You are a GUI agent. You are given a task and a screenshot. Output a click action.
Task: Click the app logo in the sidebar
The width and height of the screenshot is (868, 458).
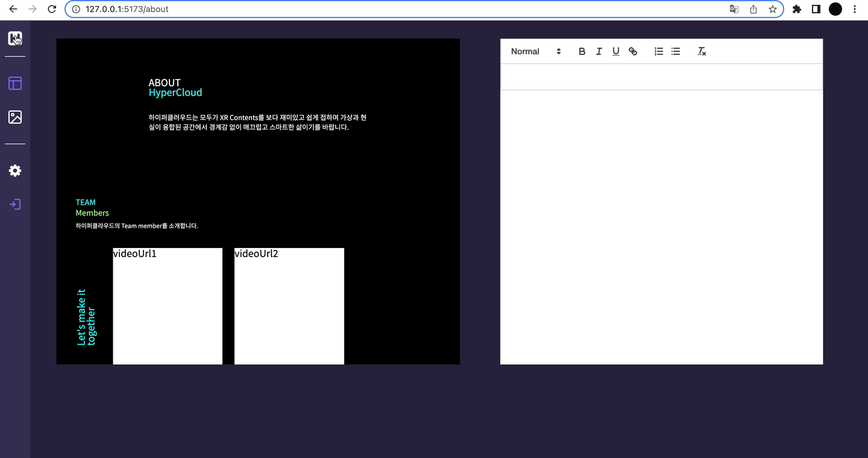(15, 39)
